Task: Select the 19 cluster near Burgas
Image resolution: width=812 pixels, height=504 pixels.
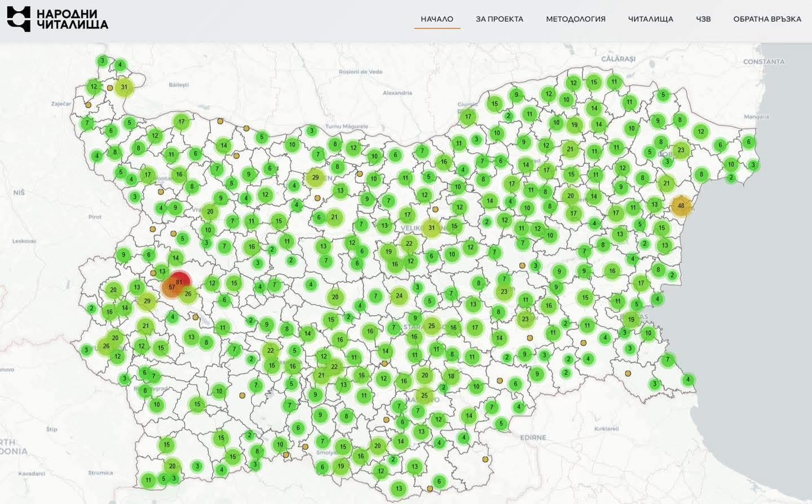Action: pos(631,320)
